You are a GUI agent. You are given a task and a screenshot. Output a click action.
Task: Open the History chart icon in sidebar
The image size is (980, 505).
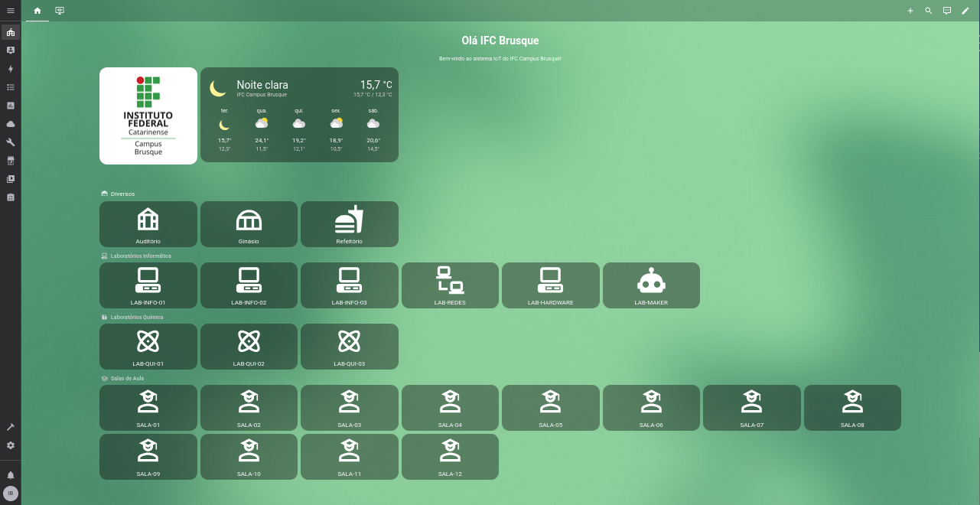(x=11, y=106)
